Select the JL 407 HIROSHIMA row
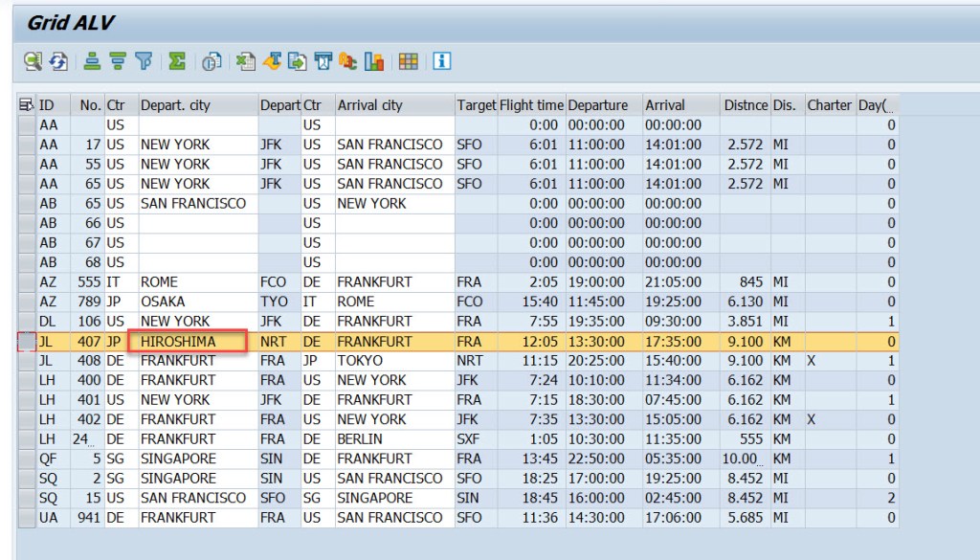The width and height of the screenshot is (980, 560). pos(191,341)
